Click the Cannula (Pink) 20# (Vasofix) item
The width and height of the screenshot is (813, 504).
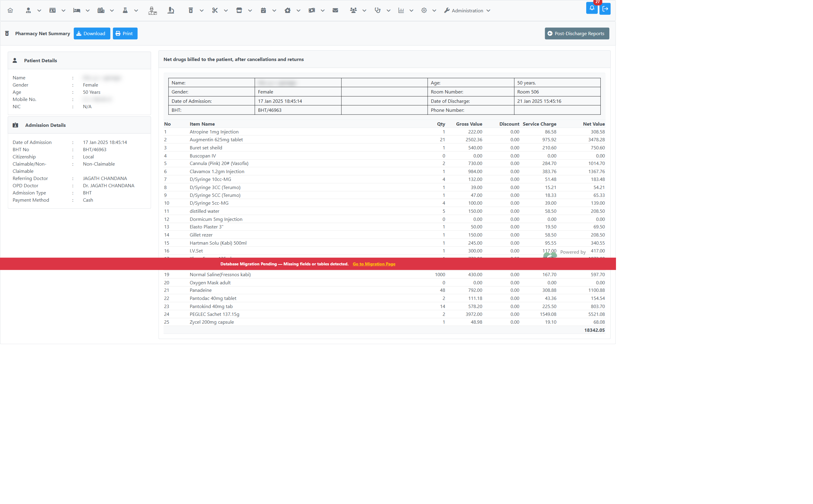pos(219,163)
